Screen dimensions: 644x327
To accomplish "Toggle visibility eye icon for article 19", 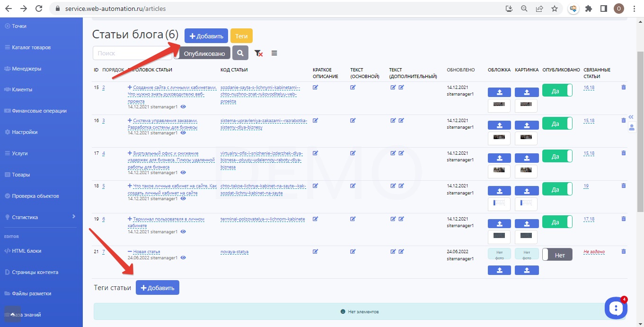I will [x=183, y=231].
